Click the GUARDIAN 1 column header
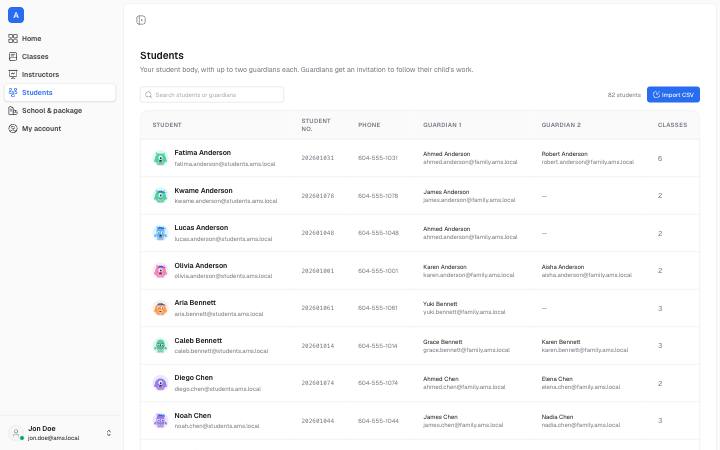This screenshot has width=720, height=450. tap(442, 125)
